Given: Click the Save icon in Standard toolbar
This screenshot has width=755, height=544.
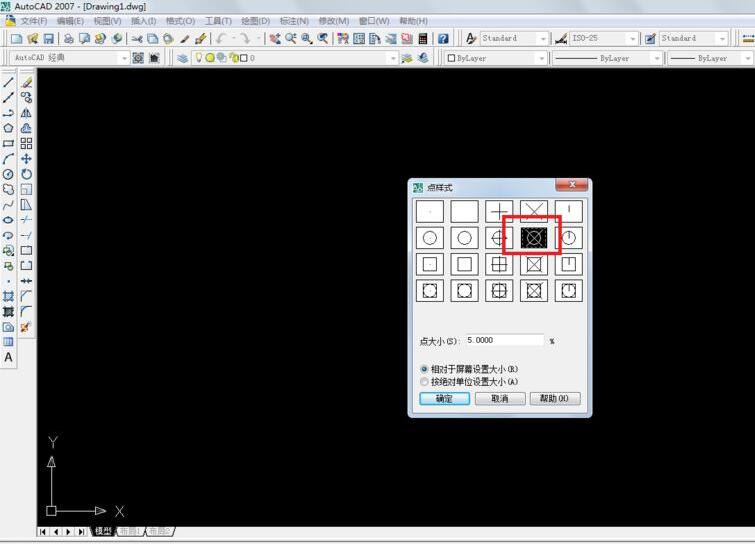Looking at the screenshot, I should tap(49, 39).
